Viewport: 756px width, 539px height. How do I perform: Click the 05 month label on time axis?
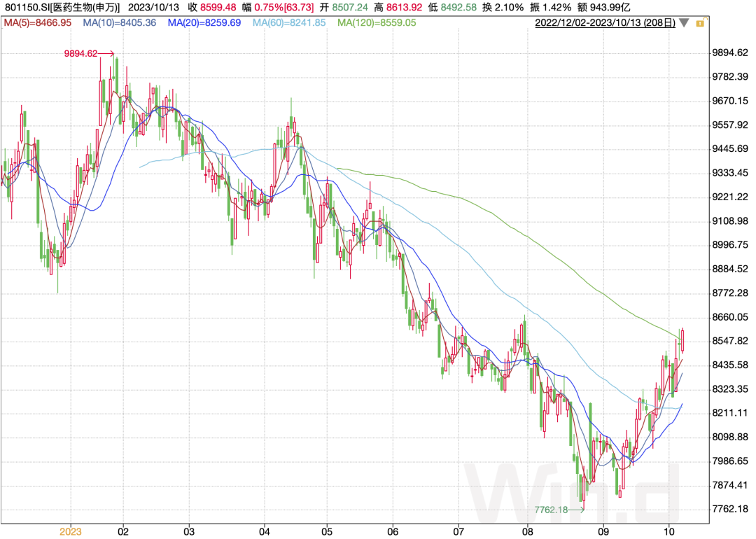(327, 532)
